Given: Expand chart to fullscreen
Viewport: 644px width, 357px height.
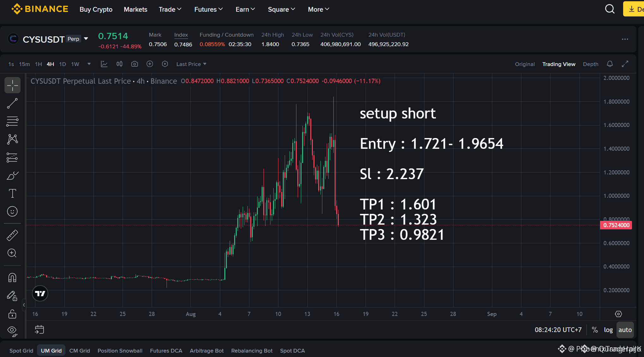Looking at the screenshot, I should click(x=625, y=64).
